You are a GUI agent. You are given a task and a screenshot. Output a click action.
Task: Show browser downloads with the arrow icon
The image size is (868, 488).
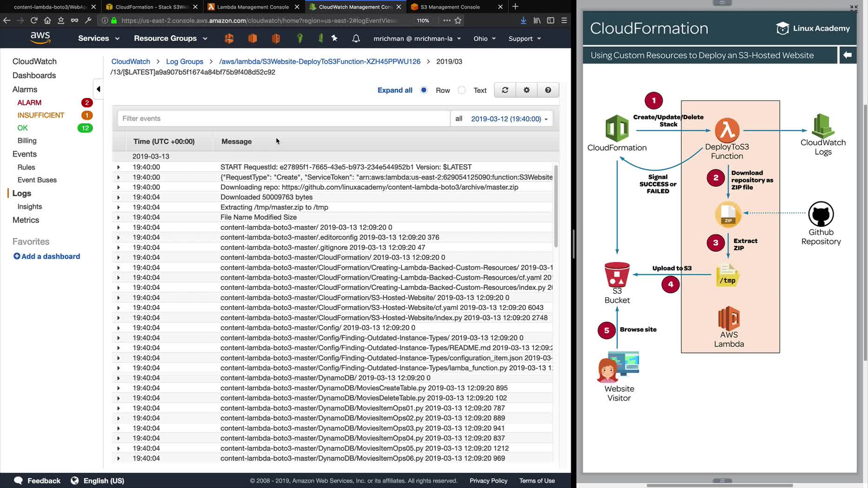tap(523, 20)
